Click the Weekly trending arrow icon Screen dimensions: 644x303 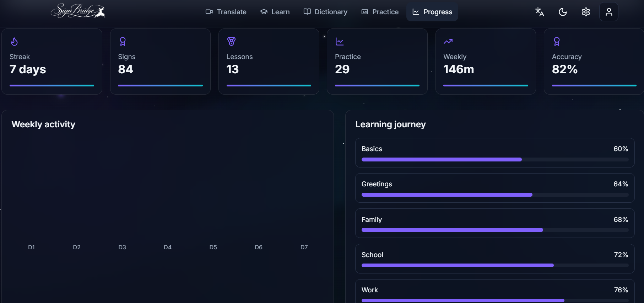448,42
